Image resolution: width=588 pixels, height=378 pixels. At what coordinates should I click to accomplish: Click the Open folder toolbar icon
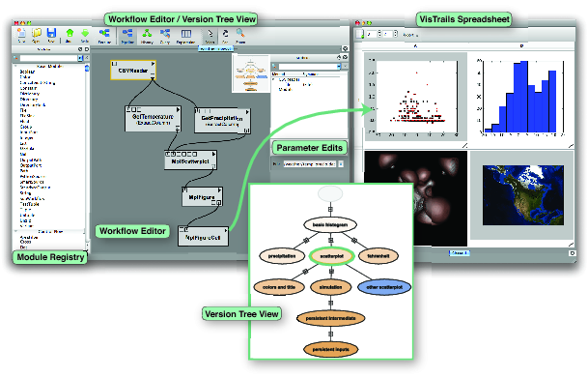point(37,36)
